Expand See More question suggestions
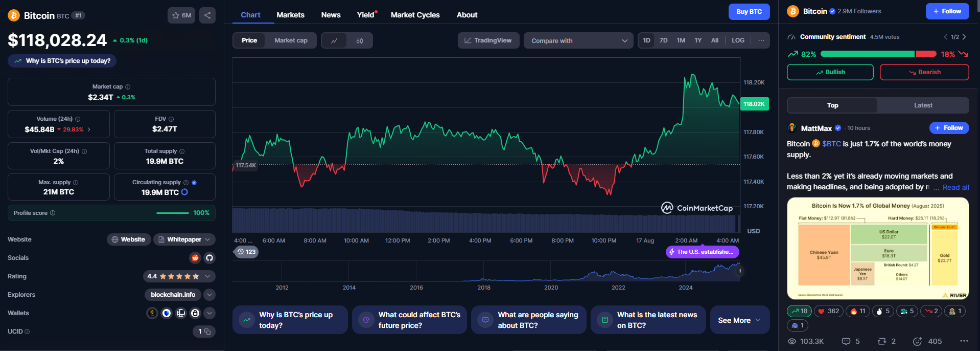The height and width of the screenshot is (351, 980). (740, 320)
